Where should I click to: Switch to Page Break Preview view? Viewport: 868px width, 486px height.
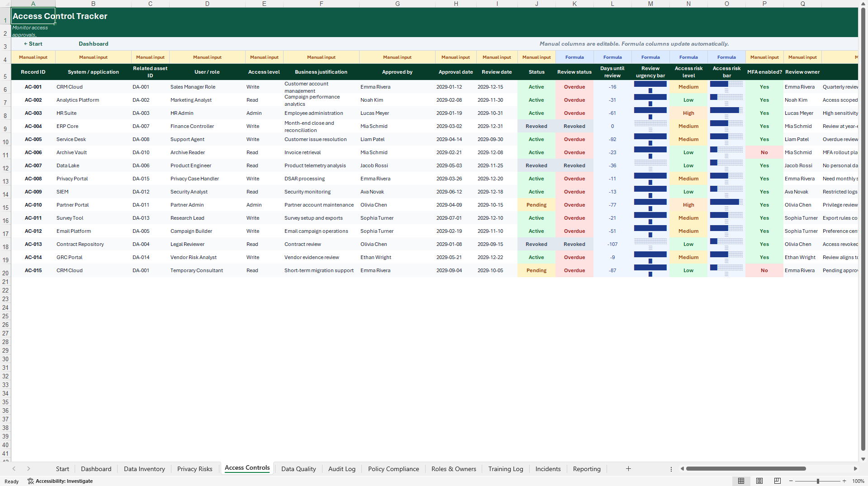(x=778, y=481)
